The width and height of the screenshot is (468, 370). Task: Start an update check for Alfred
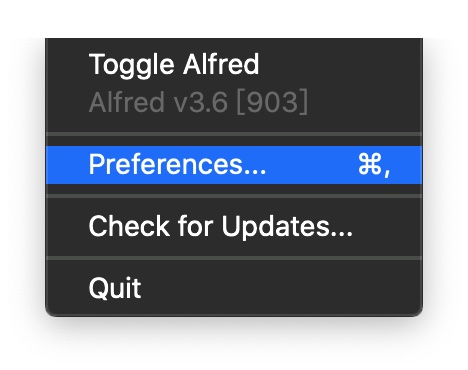pyautogui.click(x=234, y=227)
